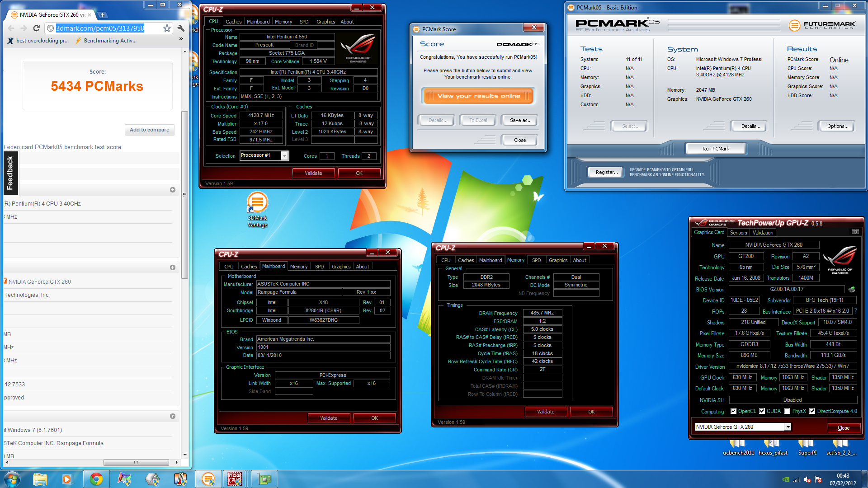Click the GPU-Z screenshot camera icon

(855, 232)
